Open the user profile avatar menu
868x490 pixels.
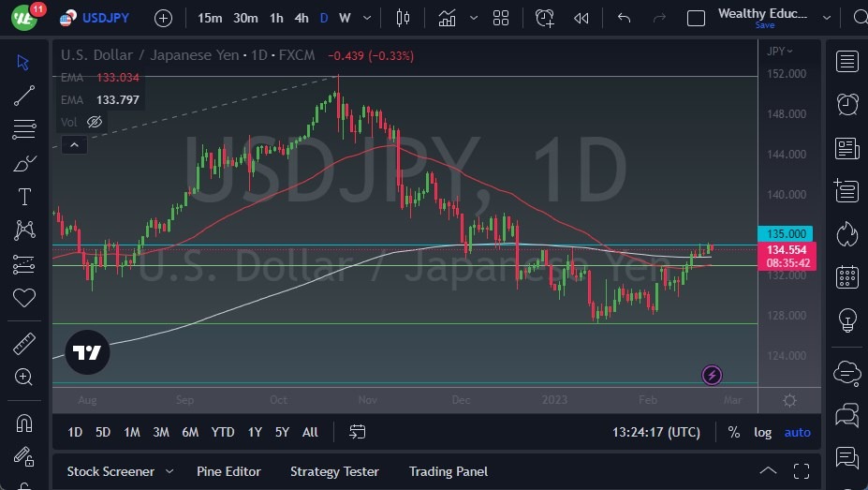tap(24, 18)
